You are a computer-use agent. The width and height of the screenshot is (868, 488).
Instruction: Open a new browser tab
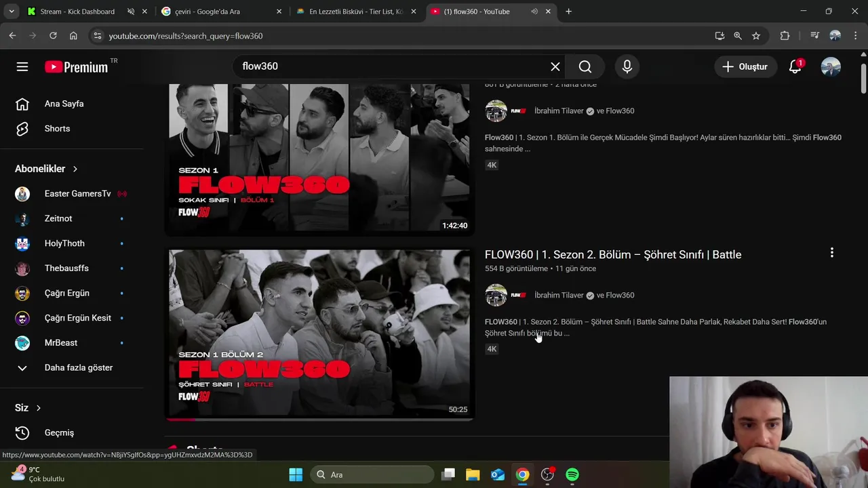point(568,12)
